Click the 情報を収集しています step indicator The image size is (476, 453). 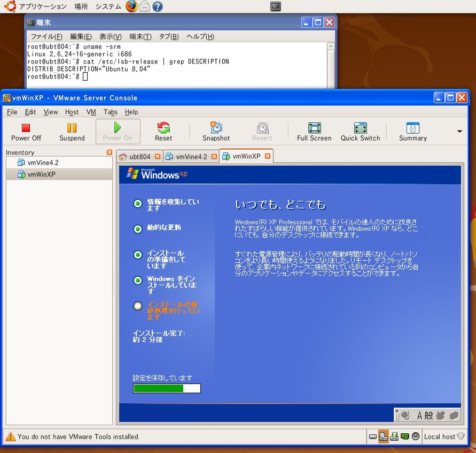[x=138, y=204]
